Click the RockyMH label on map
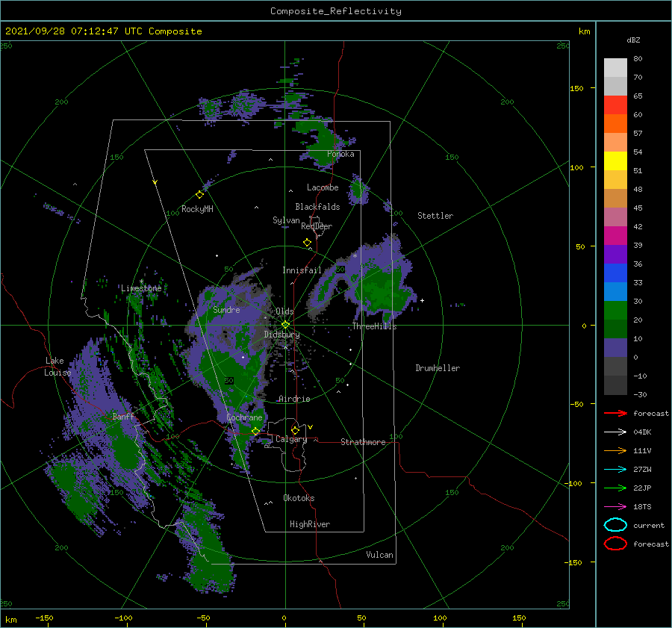The height and width of the screenshot is (628, 672). (197, 209)
